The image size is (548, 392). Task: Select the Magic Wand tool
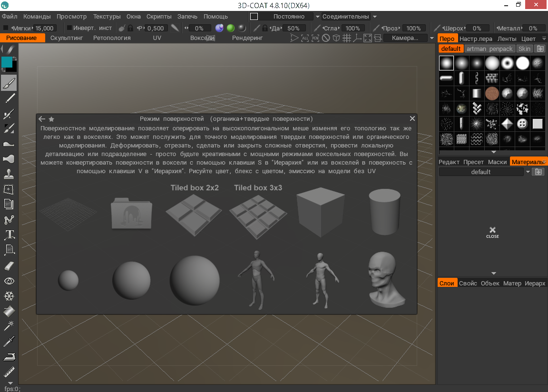(9, 325)
